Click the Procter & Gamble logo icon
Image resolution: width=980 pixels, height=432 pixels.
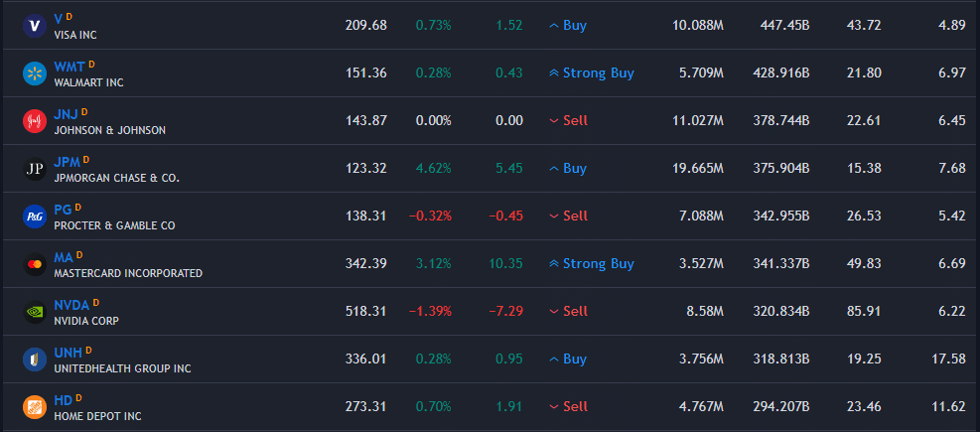point(35,216)
